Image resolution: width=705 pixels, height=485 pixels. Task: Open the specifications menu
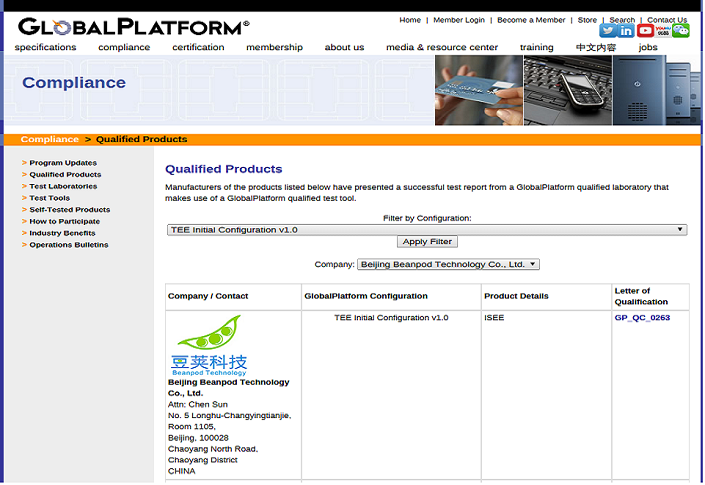tap(45, 47)
